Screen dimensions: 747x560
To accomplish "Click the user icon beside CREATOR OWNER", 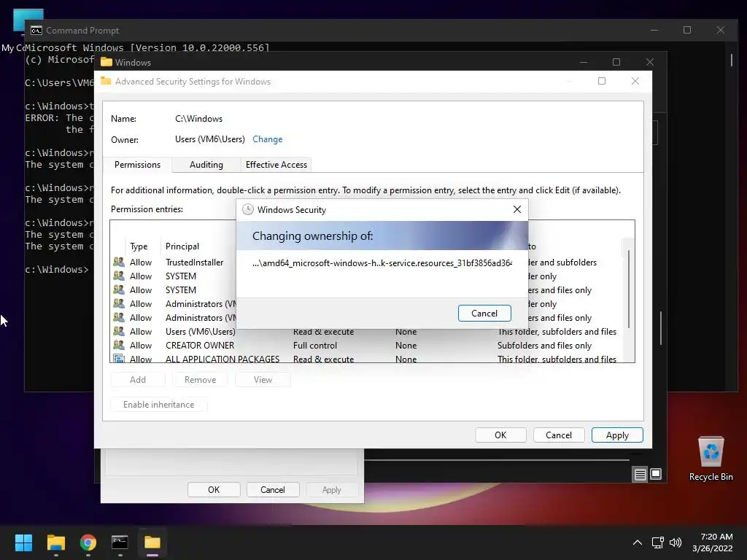I will (x=119, y=345).
